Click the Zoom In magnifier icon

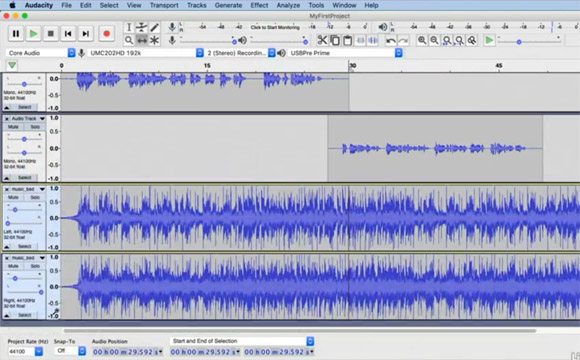pos(422,40)
